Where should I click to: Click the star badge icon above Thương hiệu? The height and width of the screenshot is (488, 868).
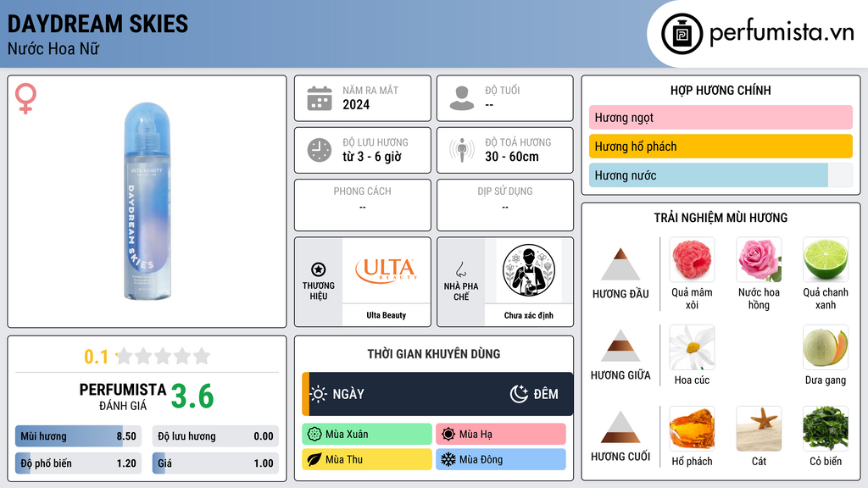point(319,269)
